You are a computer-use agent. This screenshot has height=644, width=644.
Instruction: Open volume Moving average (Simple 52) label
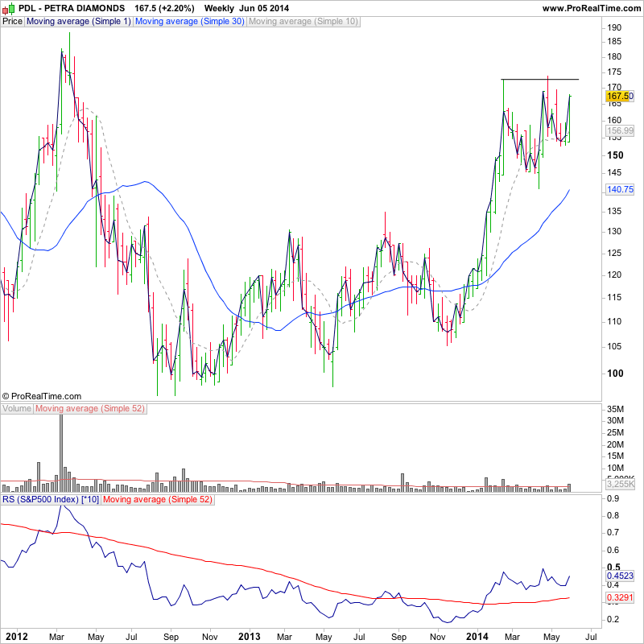90,409
